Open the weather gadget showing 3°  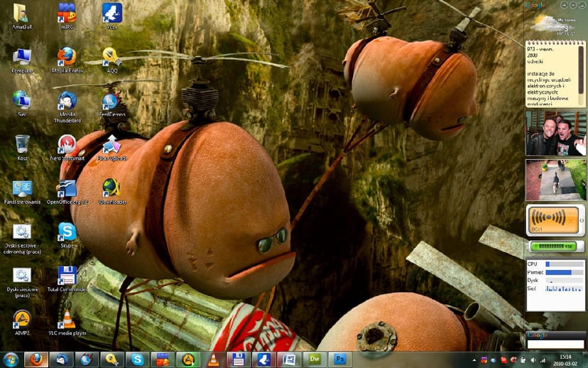tap(555, 24)
